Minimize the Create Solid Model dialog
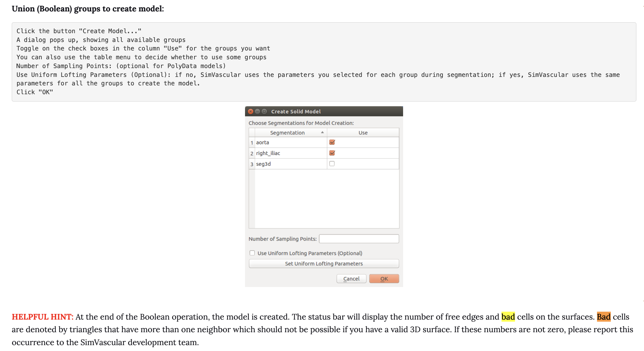 257,112
